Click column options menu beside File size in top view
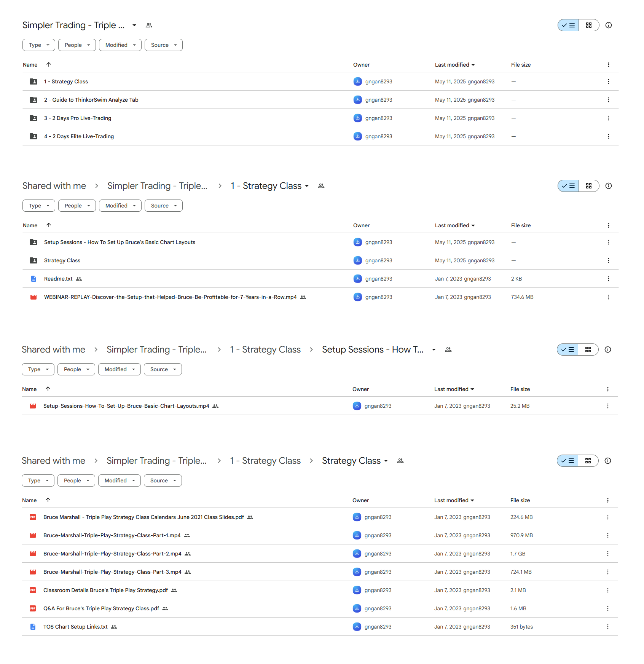 coord(608,65)
